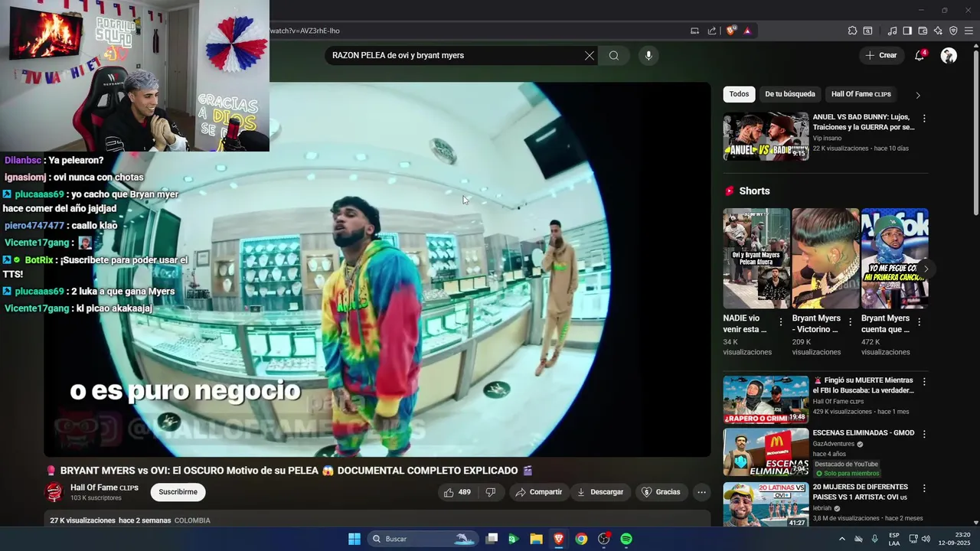Open the Bryant Myers - Victorino short
Image resolution: width=980 pixels, height=551 pixels.
[x=825, y=258]
